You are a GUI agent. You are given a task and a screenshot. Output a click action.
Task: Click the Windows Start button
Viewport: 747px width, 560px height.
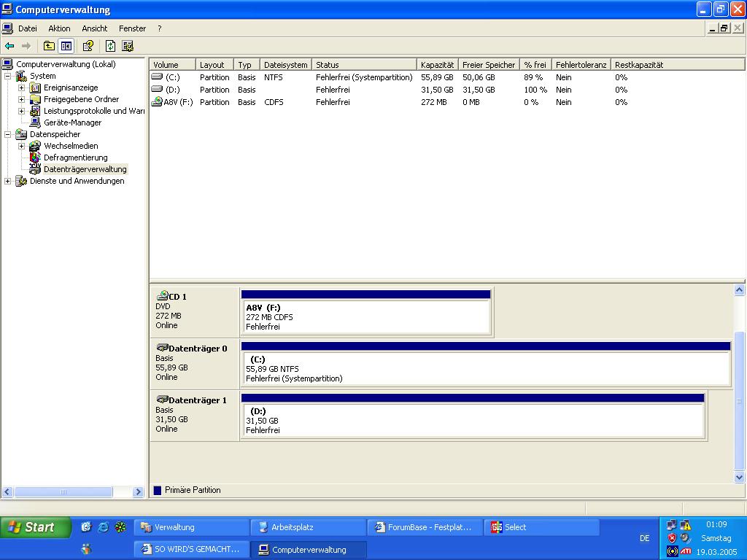[x=34, y=527]
